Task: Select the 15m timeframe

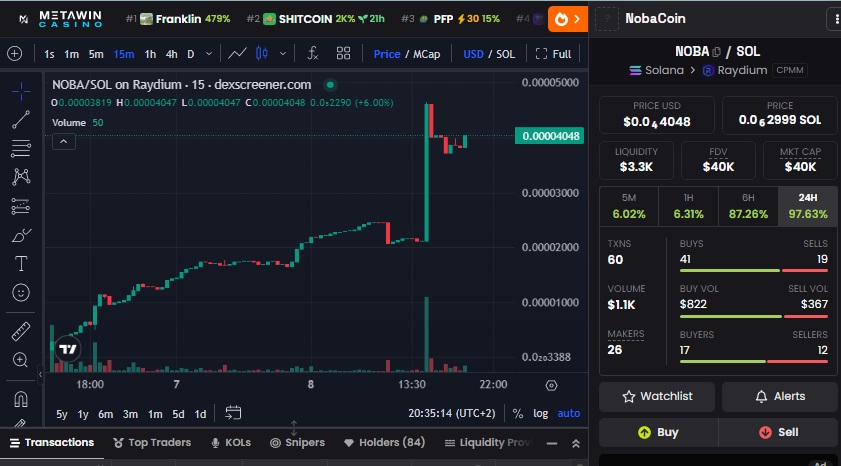Action: [124, 54]
